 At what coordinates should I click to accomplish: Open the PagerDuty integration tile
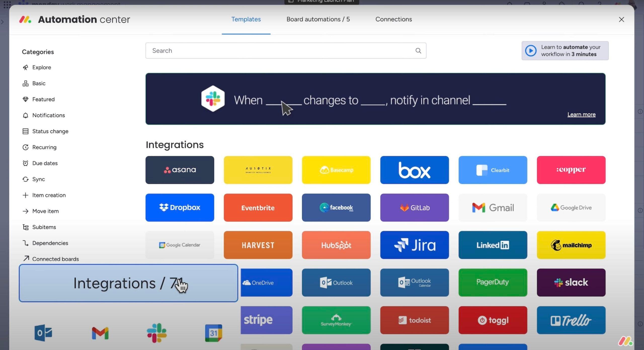point(493,282)
